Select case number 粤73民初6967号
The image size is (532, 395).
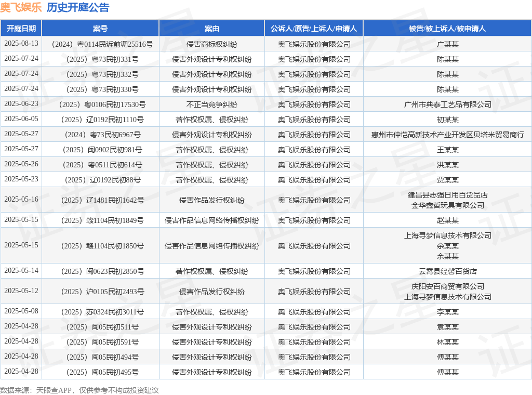pos(102,135)
